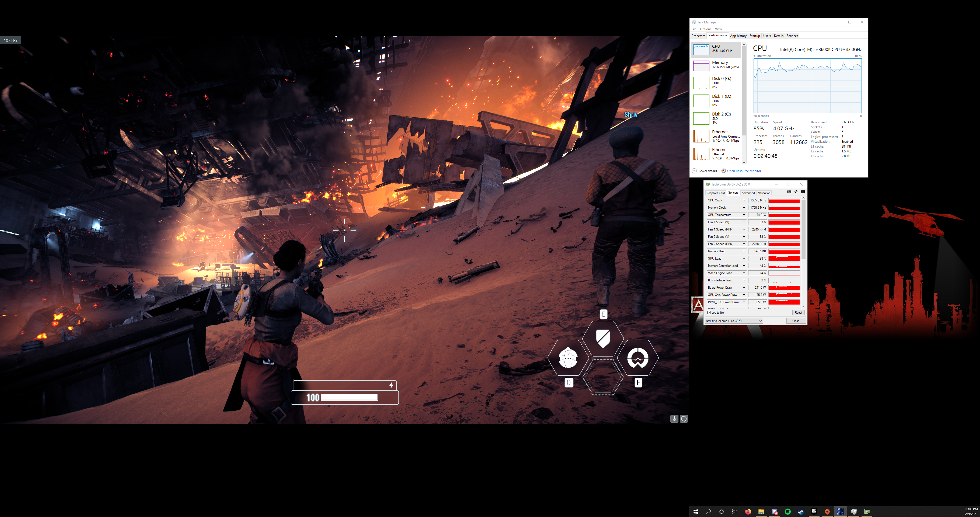Image resolution: width=980 pixels, height=517 pixels.
Task: Open the GPU Temperature sensor dropdown
Action: (x=744, y=215)
